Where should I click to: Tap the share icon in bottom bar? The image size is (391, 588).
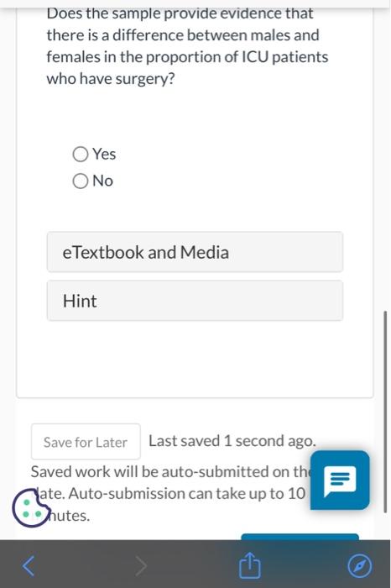click(249, 564)
